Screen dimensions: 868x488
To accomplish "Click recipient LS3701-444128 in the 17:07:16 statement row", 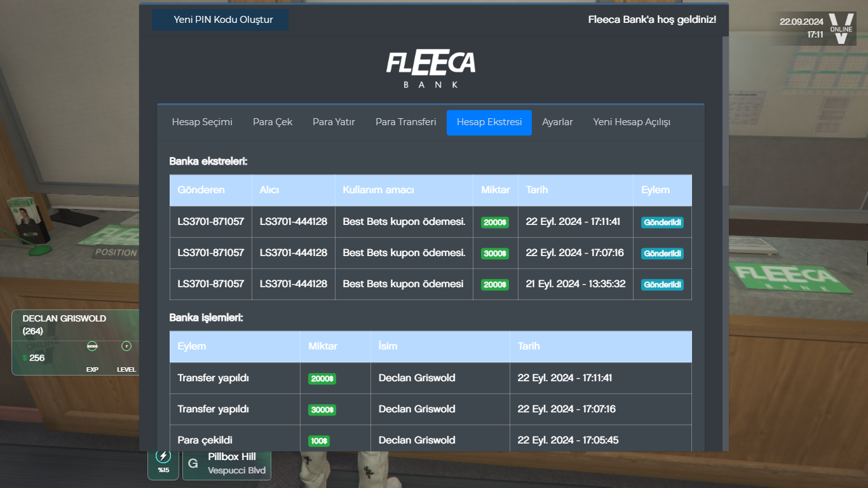I will [294, 253].
